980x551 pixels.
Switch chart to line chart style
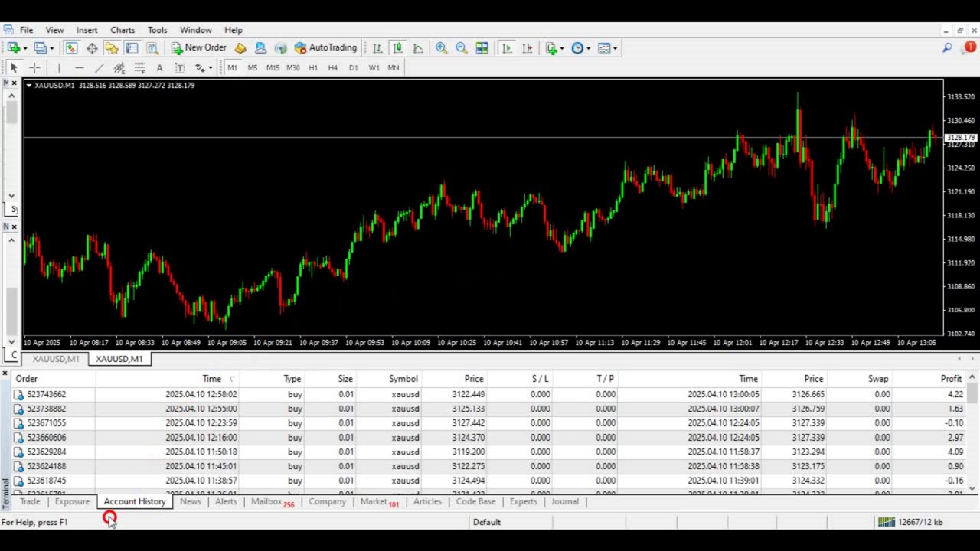point(418,48)
